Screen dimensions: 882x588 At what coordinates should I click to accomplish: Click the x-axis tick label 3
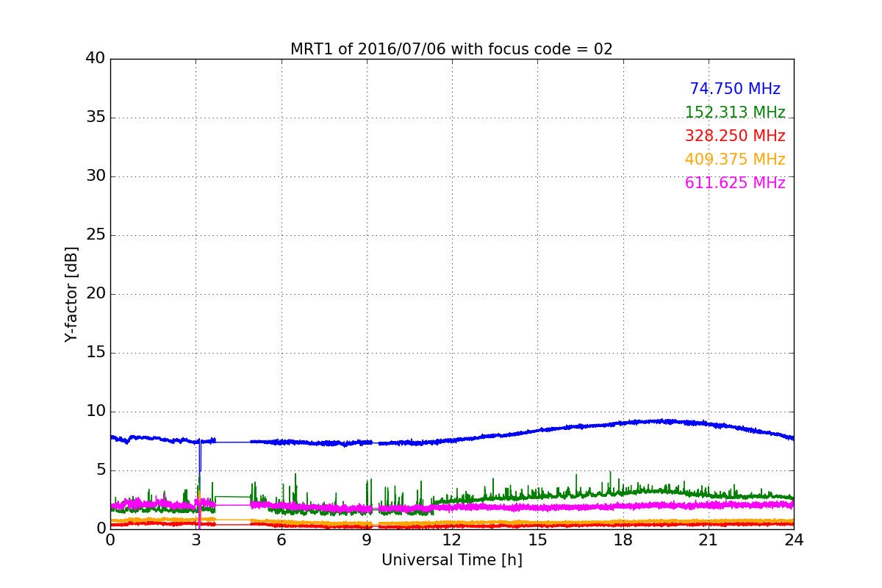click(x=196, y=539)
